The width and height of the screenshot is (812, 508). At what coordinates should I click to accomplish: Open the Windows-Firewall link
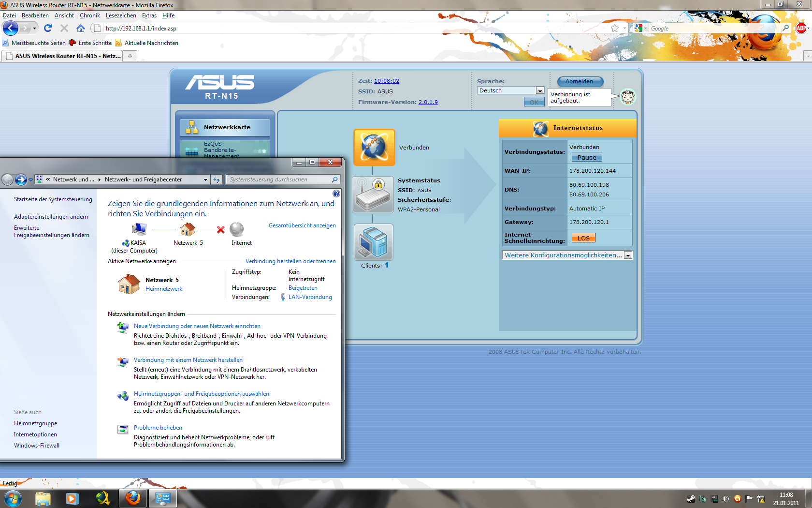point(37,446)
